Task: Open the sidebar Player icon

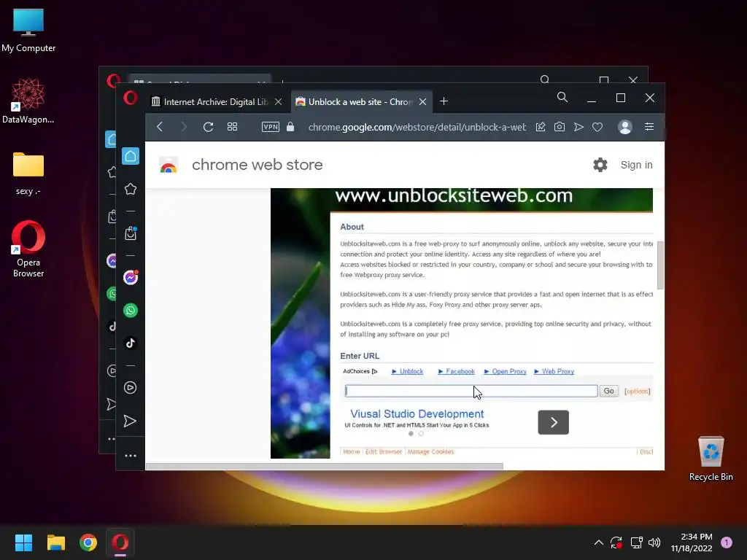Action: tap(131, 388)
